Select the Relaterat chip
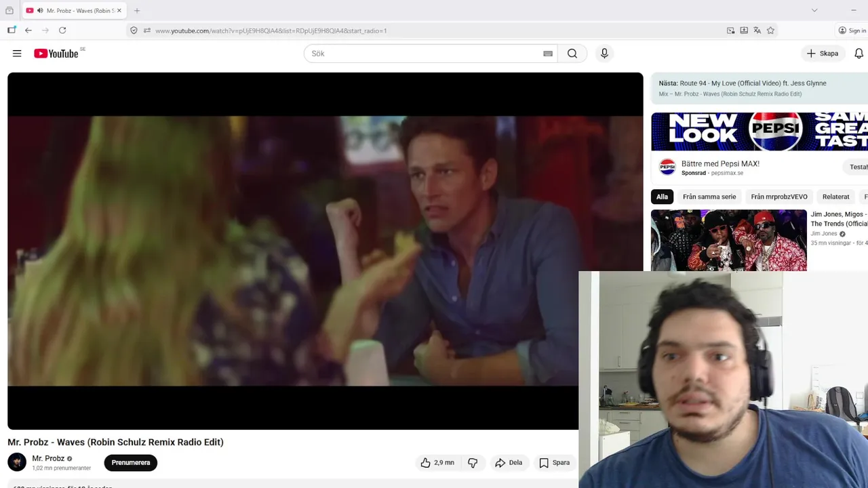868x488 pixels. click(x=835, y=197)
